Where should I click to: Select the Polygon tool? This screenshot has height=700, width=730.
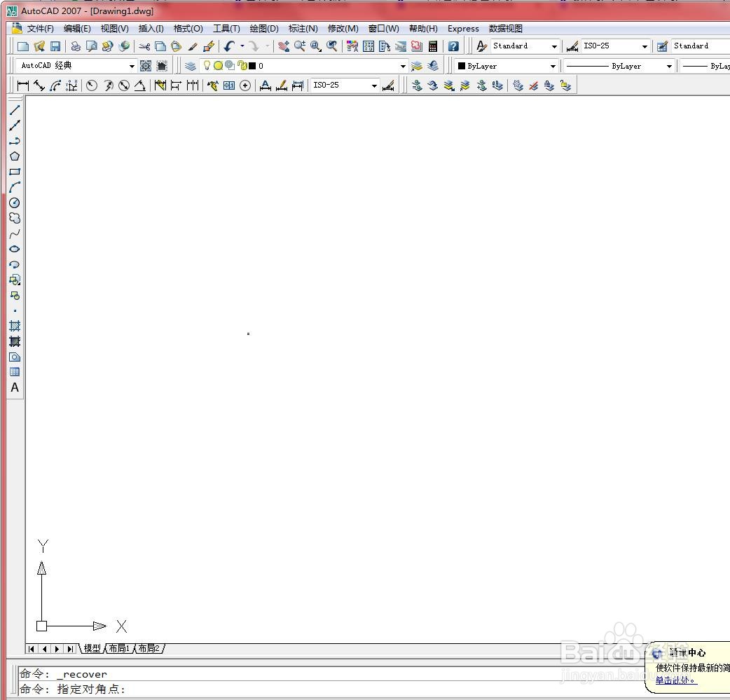tap(15, 156)
